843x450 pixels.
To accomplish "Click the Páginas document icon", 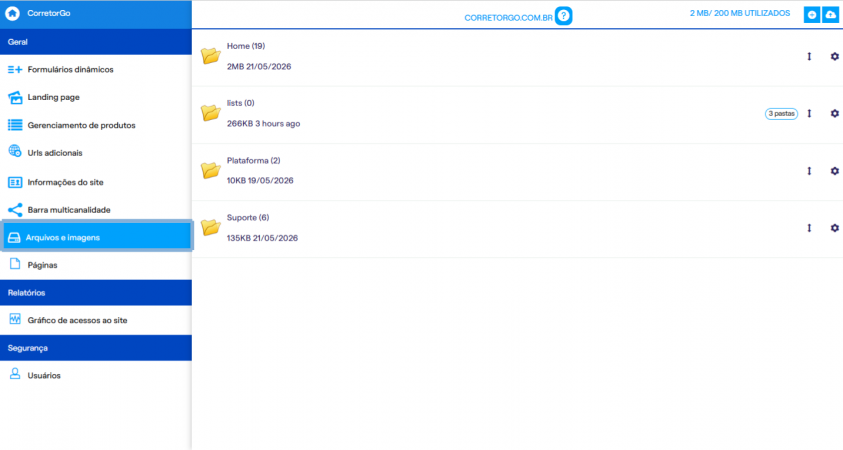I will pyautogui.click(x=15, y=264).
